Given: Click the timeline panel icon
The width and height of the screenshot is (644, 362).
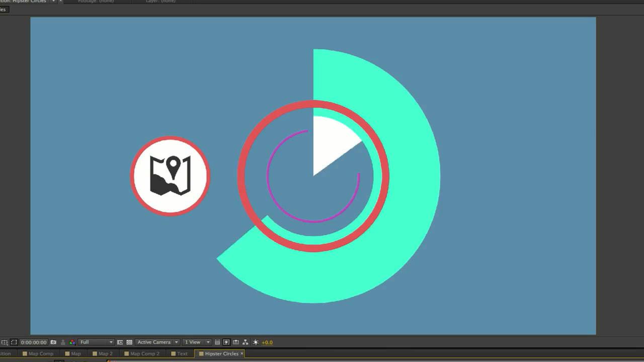Looking at the screenshot, I should click(235, 342).
